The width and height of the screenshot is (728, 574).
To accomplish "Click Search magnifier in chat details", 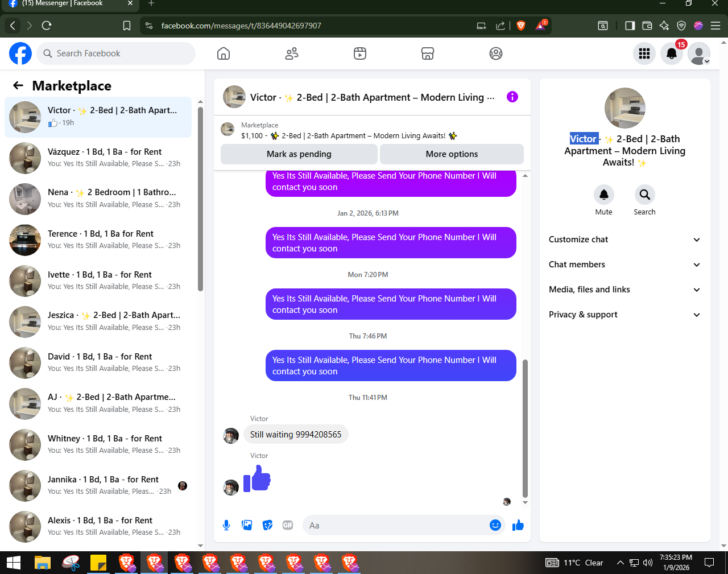I will (645, 195).
